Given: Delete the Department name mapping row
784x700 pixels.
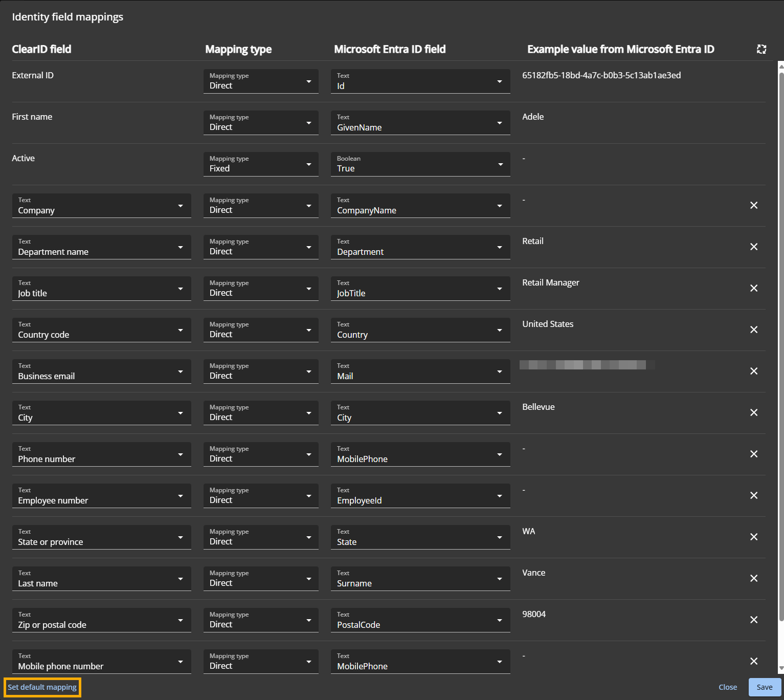Looking at the screenshot, I should [753, 247].
